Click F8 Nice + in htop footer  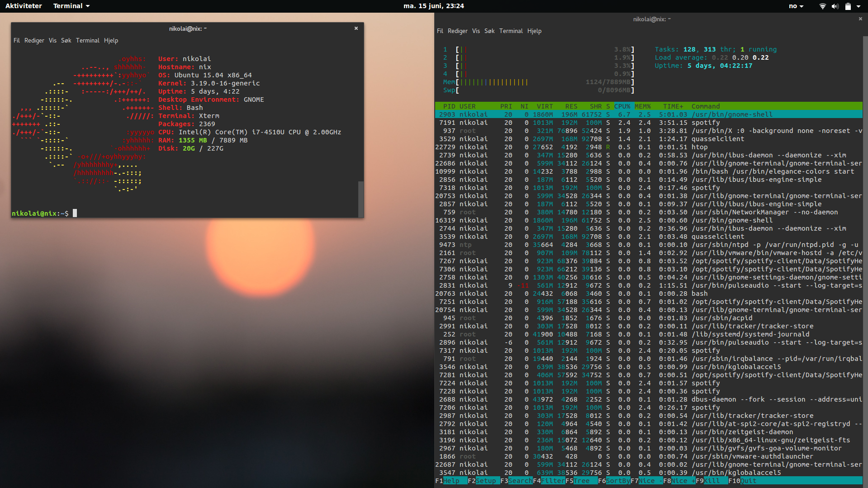coord(679,481)
